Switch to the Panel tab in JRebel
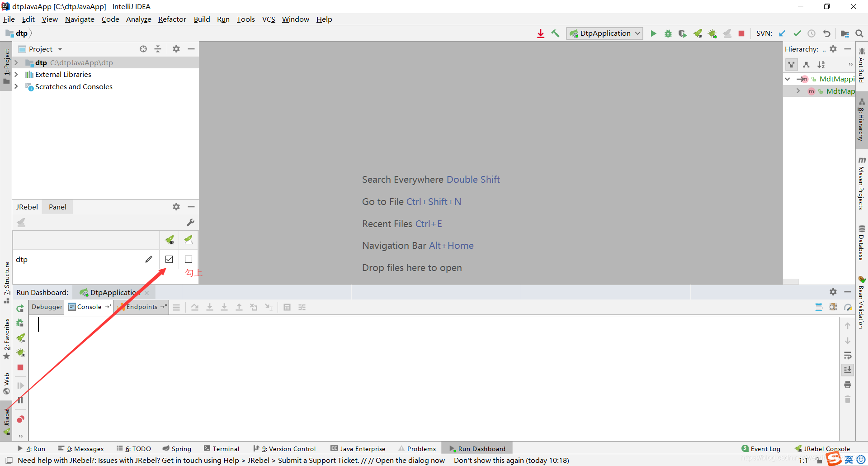 [57, 207]
